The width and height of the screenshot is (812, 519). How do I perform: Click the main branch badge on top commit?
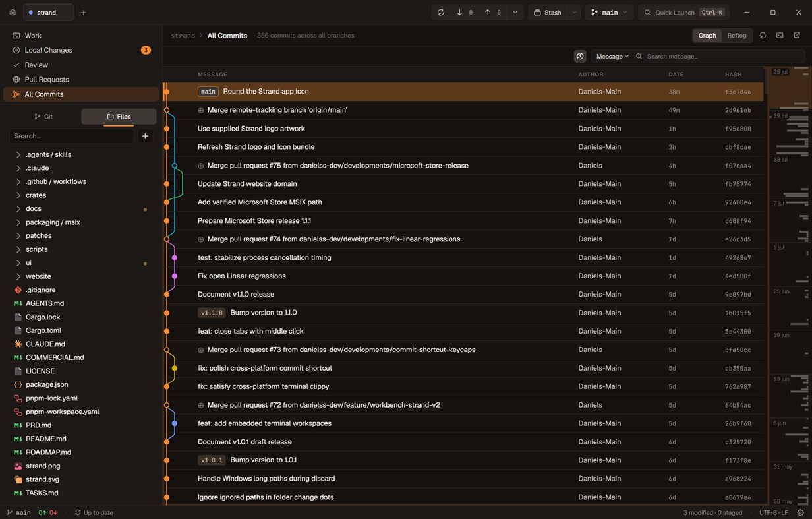[x=208, y=92]
